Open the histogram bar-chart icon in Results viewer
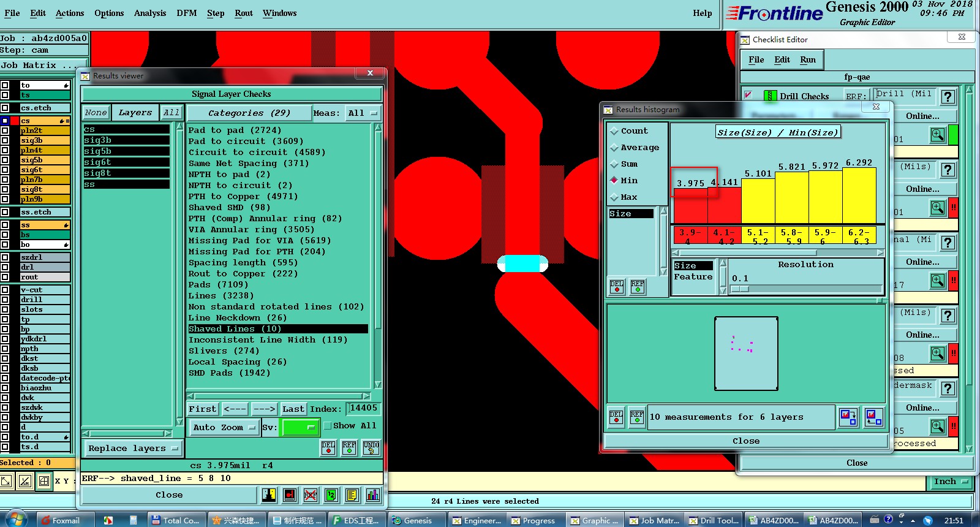Image resolution: width=980 pixels, height=527 pixels. 372,495
